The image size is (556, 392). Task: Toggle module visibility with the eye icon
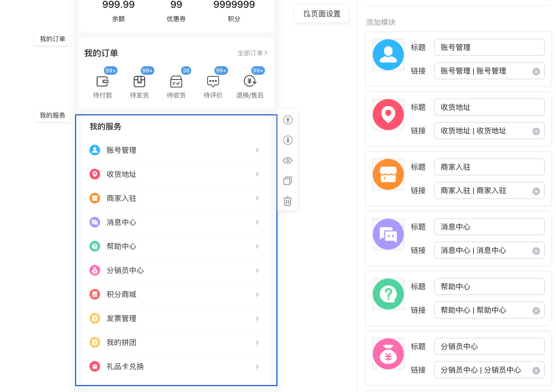click(x=288, y=161)
